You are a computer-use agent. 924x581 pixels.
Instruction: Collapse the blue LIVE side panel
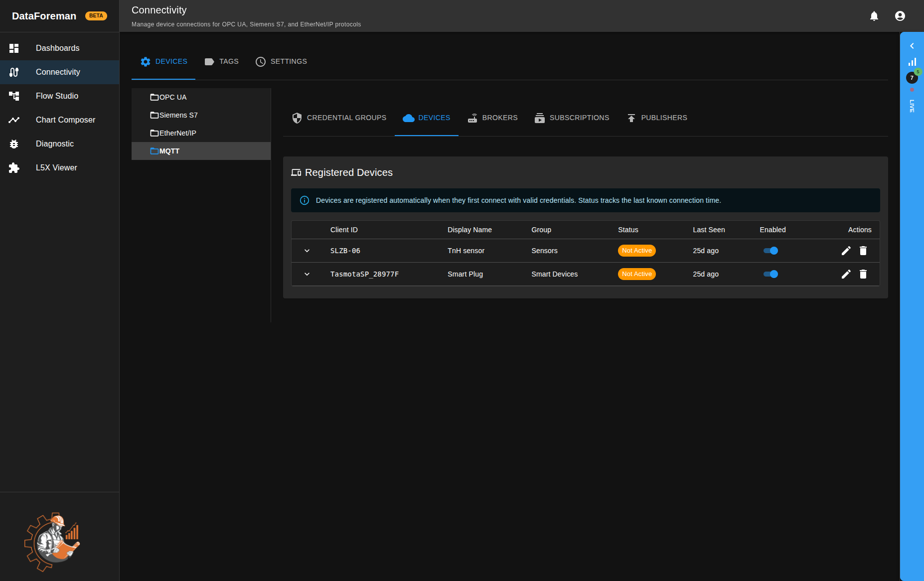912,45
